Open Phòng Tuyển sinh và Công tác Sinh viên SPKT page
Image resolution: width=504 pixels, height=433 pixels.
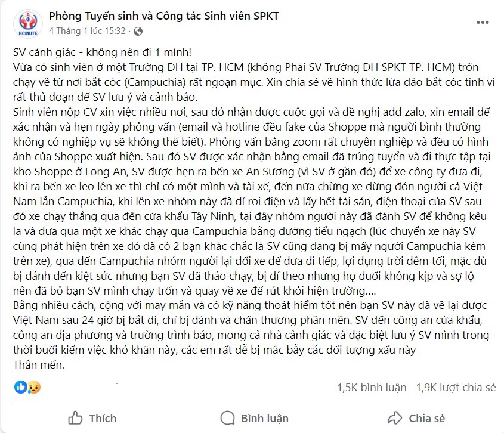164,16
